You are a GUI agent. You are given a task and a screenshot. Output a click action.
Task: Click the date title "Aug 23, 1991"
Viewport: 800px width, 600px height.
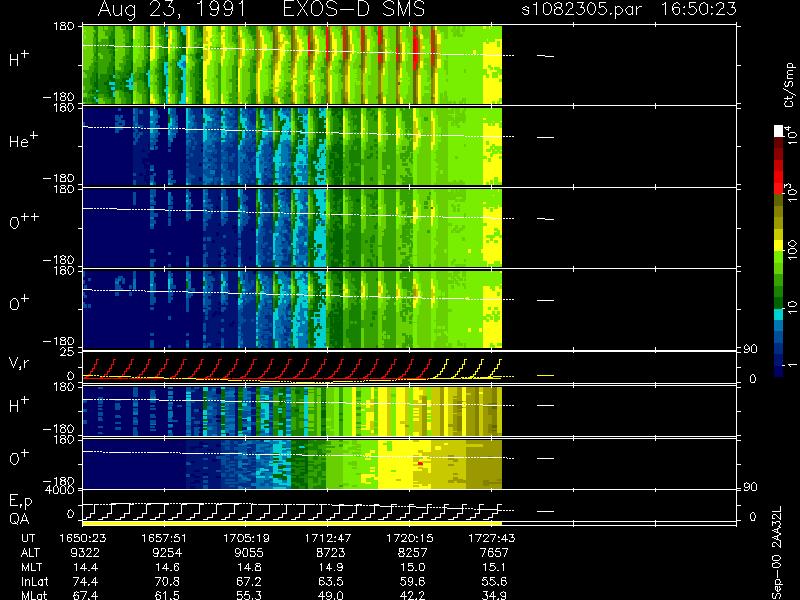pos(172,10)
